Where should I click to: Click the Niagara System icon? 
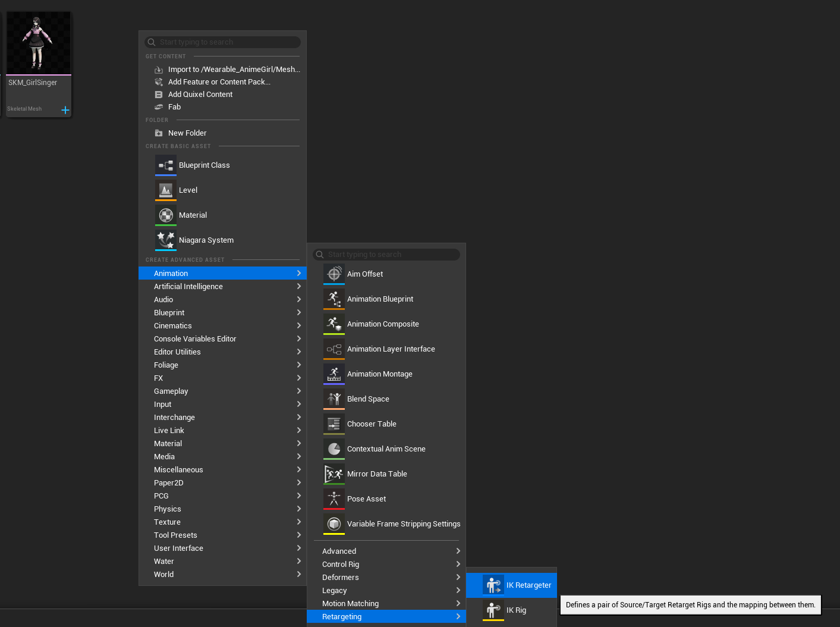click(x=165, y=240)
